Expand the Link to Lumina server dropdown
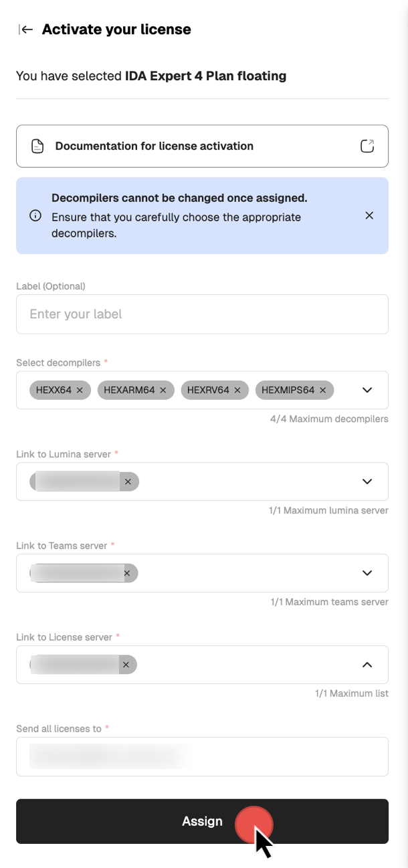This screenshot has height=868, width=408. coord(367,481)
